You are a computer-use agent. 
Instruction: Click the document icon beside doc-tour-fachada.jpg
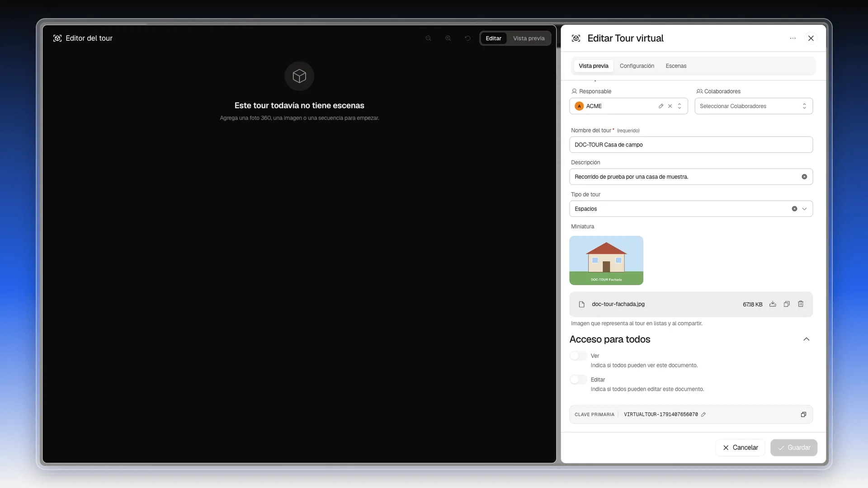click(x=582, y=305)
